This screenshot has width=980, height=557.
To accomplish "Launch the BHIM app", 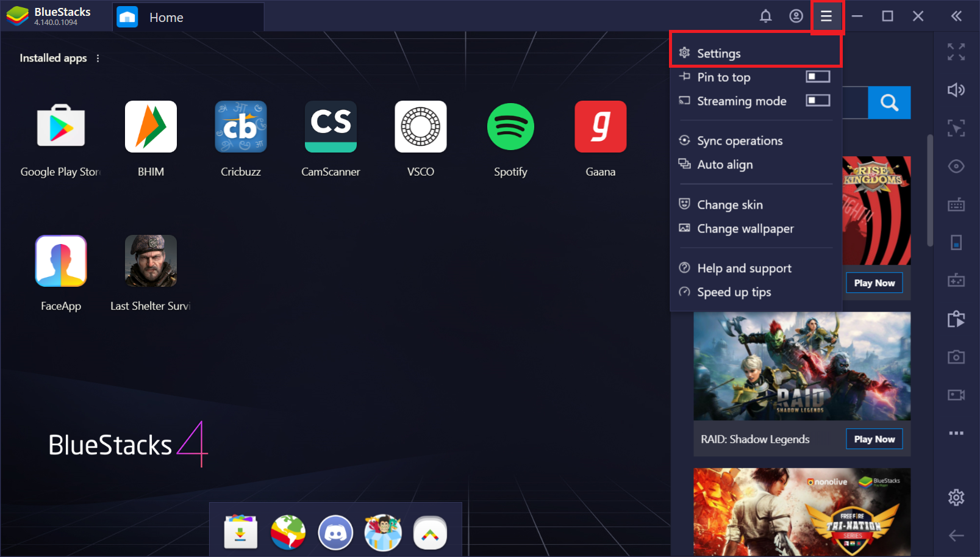I will click(x=151, y=127).
